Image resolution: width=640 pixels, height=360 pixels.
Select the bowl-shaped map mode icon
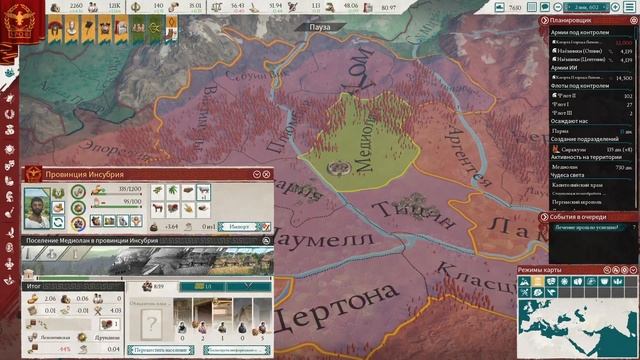click(x=604, y=282)
